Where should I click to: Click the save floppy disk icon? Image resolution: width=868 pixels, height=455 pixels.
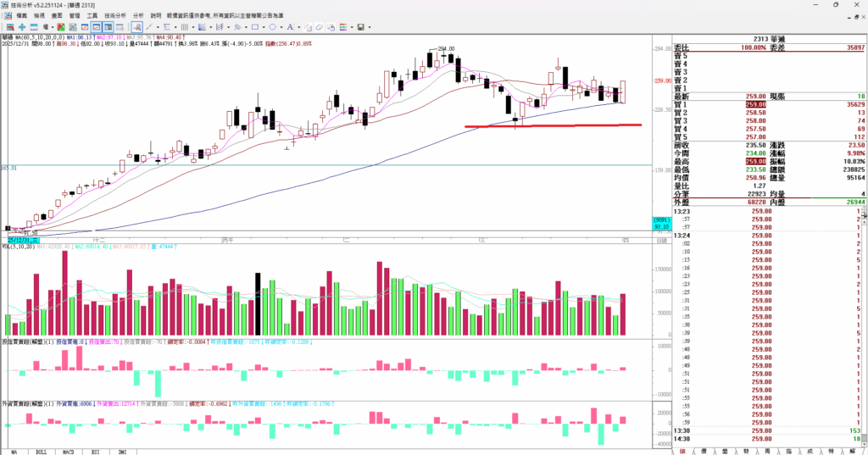(x=361, y=26)
